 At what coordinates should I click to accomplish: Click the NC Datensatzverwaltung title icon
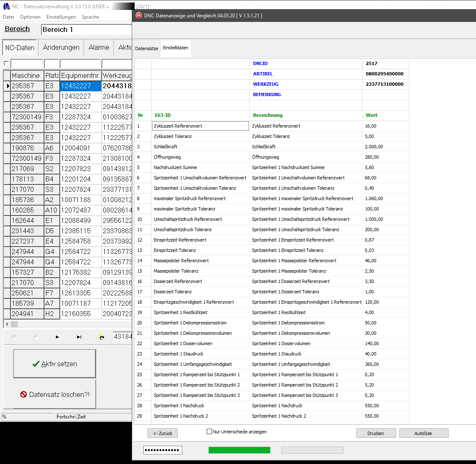point(6,6)
